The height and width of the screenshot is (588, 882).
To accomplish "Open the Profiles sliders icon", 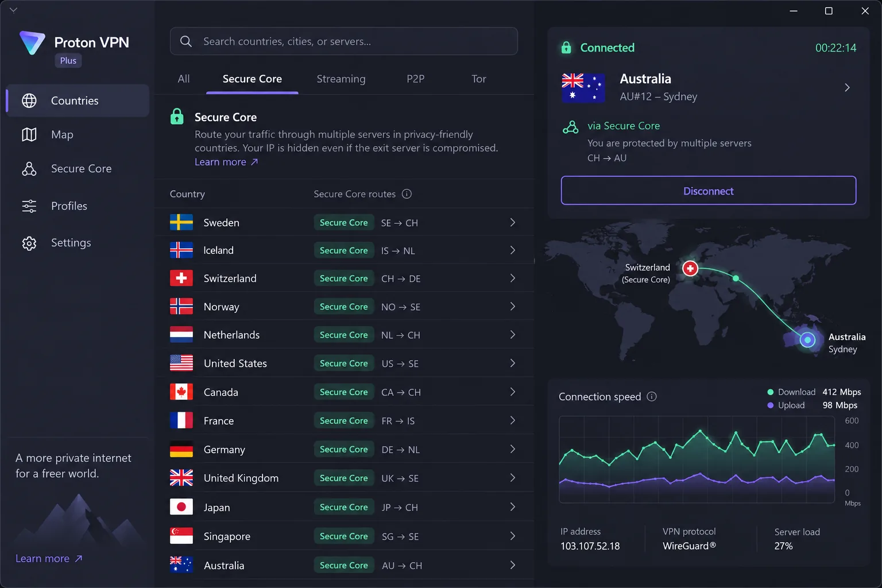I will pos(29,206).
